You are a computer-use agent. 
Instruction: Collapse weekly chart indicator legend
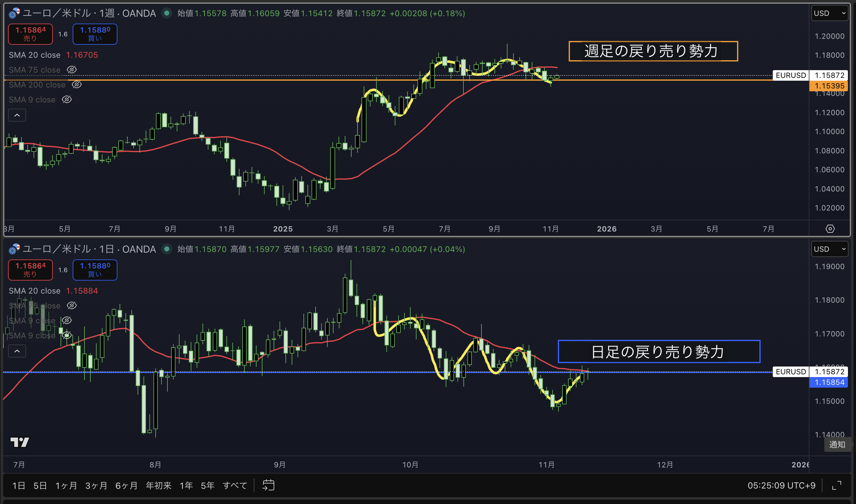[x=17, y=115]
